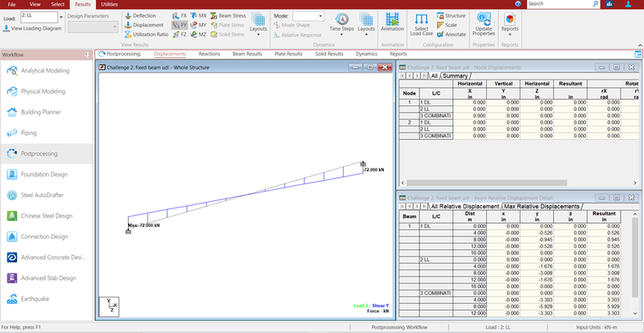Go to Reactions postprocessing page
644x333 pixels.
point(209,54)
